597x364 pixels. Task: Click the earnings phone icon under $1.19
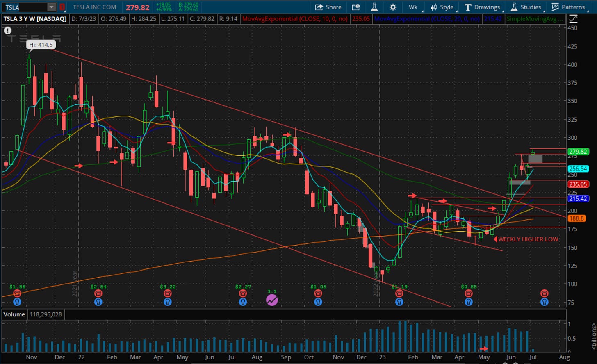399,293
